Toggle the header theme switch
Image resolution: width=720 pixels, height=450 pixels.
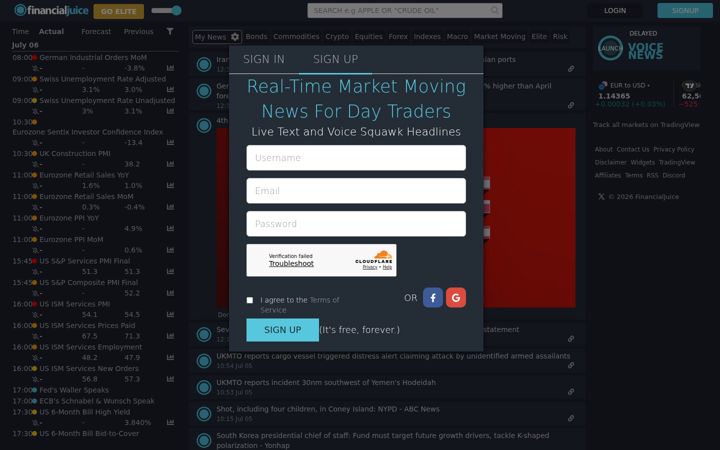[x=167, y=10]
